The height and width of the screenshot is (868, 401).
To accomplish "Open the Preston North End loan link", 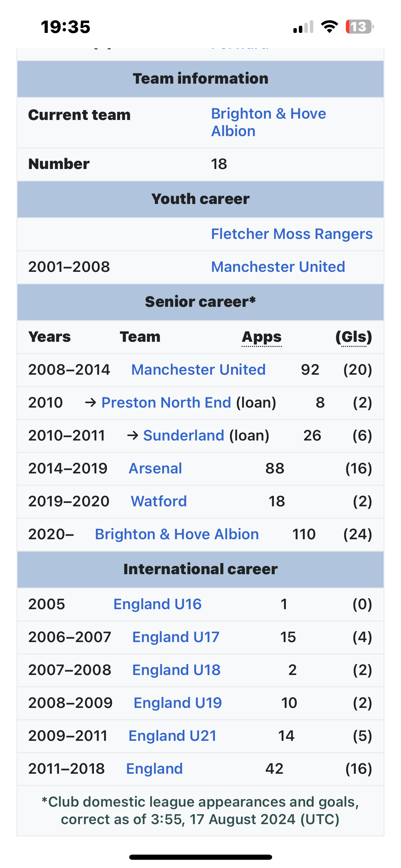I will pyautogui.click(x=166, y=403).
